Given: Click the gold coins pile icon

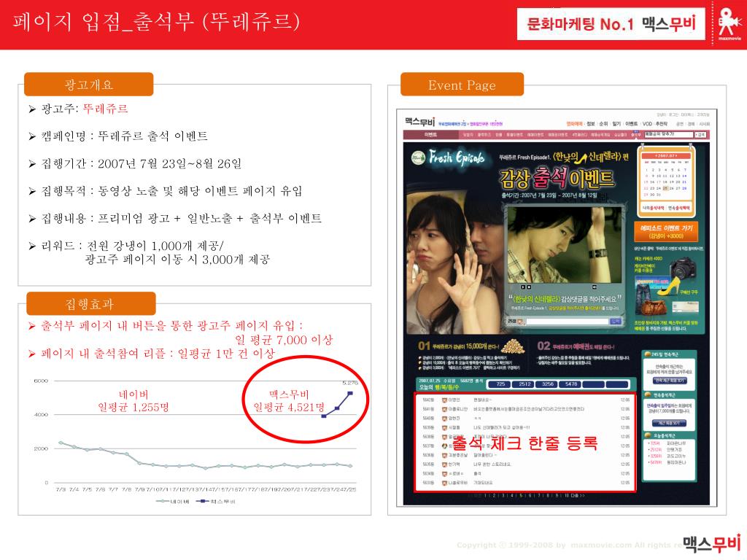Looking at the screenshot, I should (513, 346).
